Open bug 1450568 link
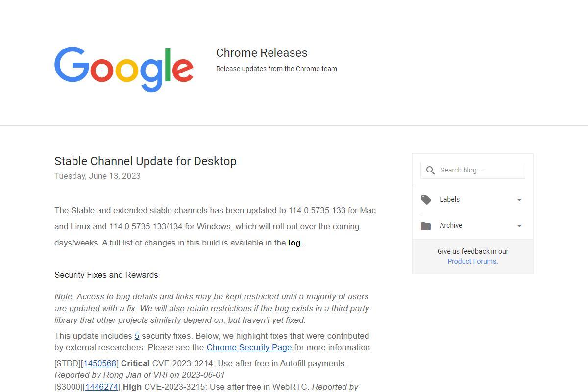 [x=100, y=363]
